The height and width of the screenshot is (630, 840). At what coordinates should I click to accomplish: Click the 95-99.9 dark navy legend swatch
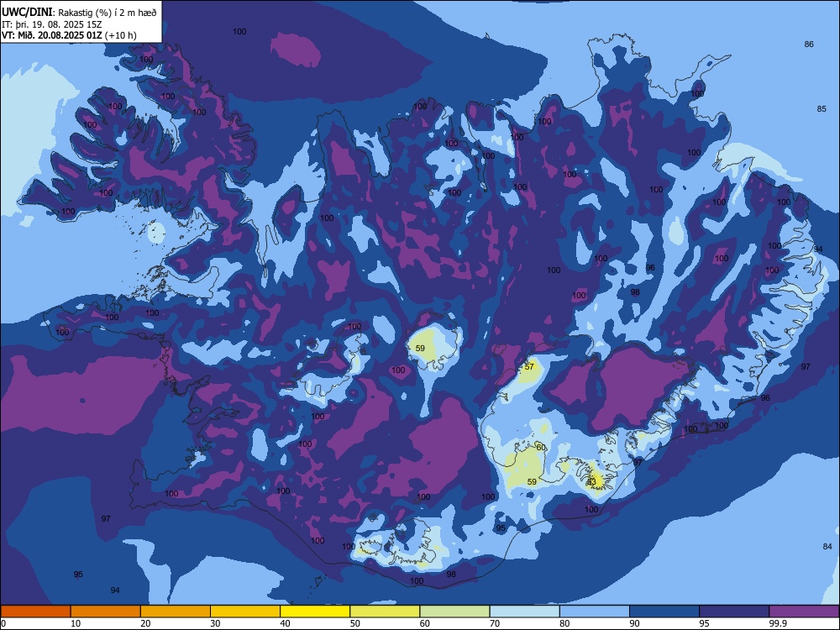734,612
